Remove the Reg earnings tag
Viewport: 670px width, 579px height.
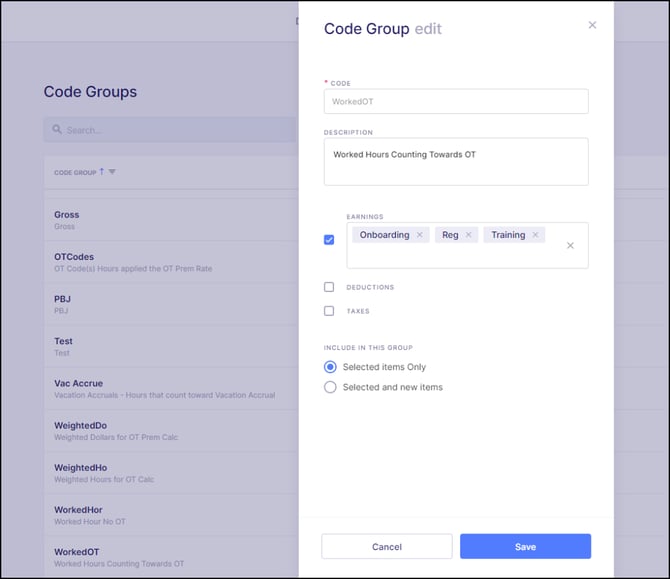pyautogui.click(x=468, y=235)
